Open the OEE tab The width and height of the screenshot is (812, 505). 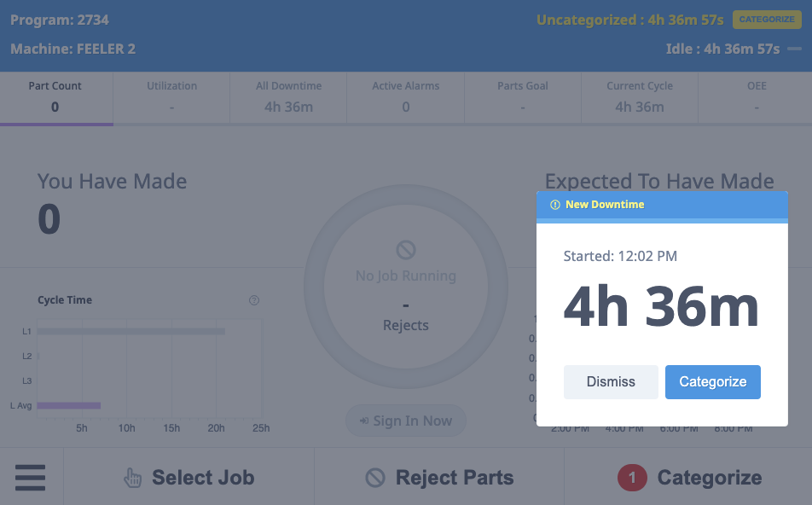[757, 96]
